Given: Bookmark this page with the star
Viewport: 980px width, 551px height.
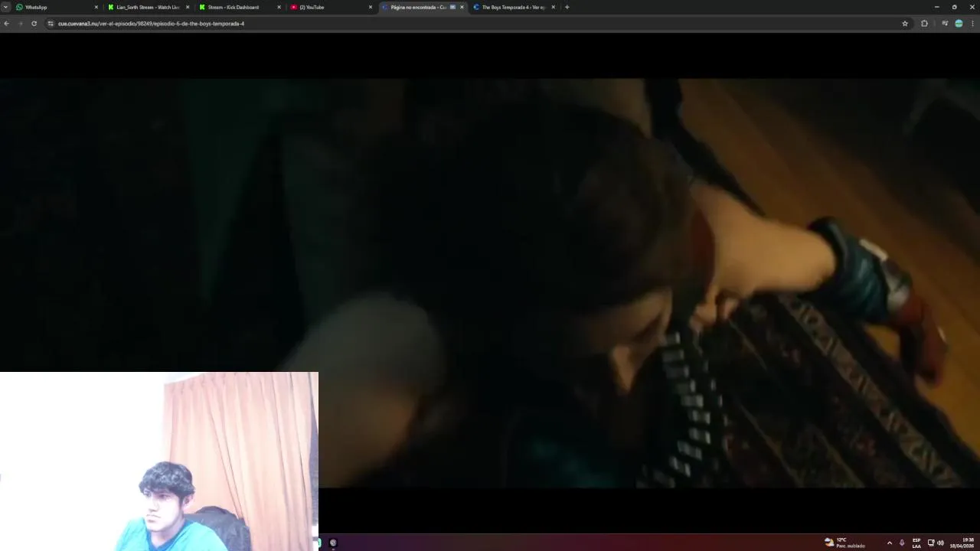Looking at the screenshot, I should [905, 24].
